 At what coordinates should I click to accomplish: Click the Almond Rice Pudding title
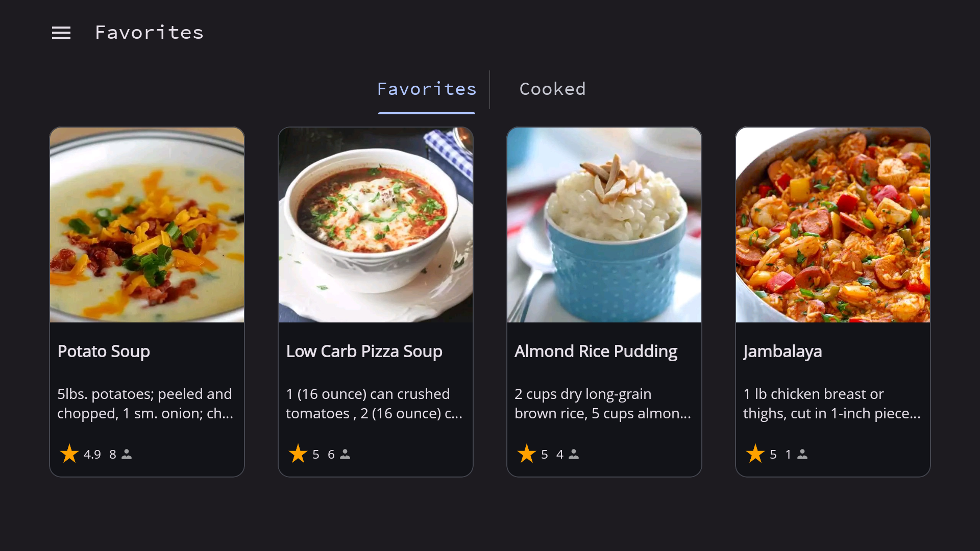(x=596, y=352)
